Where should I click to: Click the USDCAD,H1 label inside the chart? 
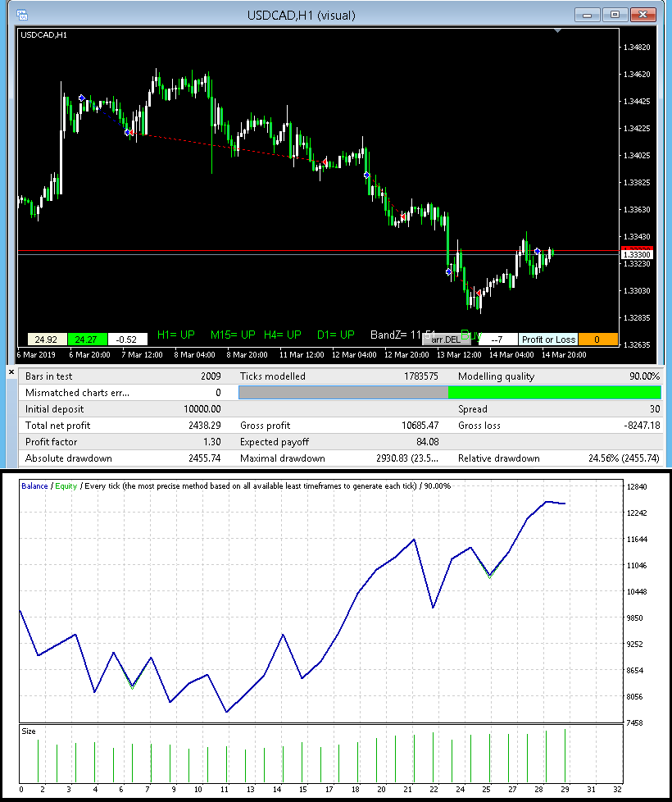(x=43, y=34)
